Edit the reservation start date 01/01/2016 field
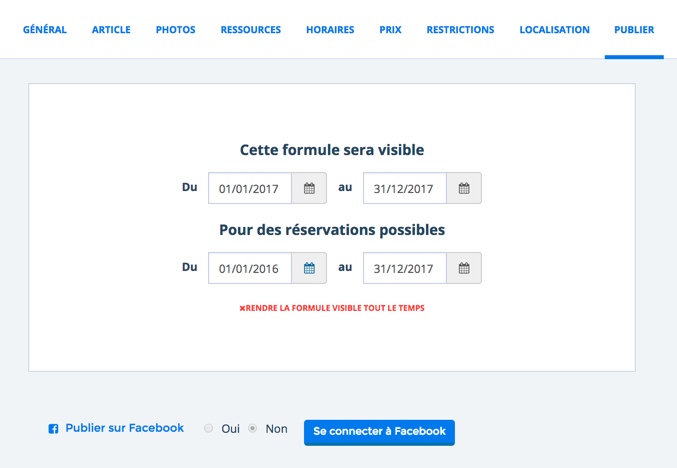 tap(250, 268)
